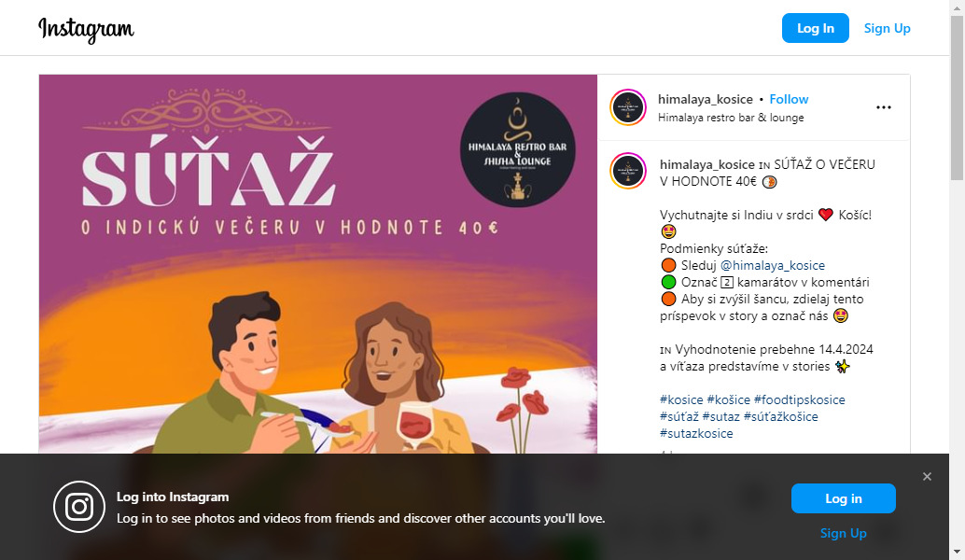Open the #foodtipskosice hashtag

coord(800,399)
